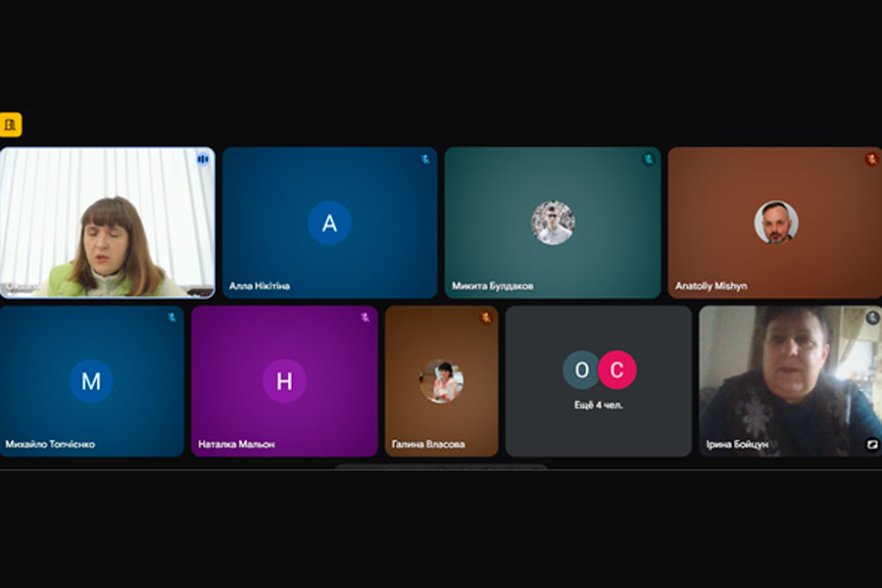Screen dimensions: 882x588
Task: Click picture-in-picture icon on Ірина Бойцун tile
Action: [x=871, y=445]
